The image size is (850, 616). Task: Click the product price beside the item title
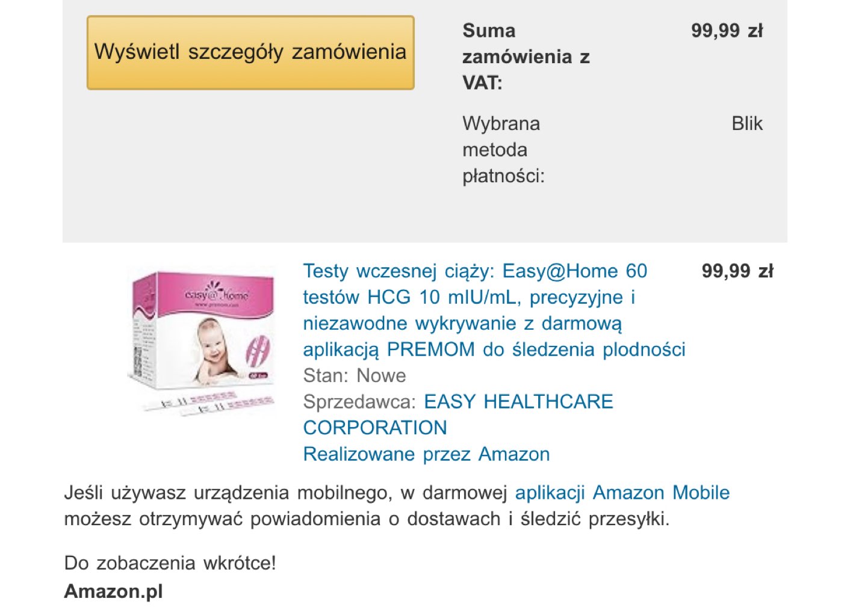(x=737, y=271)
